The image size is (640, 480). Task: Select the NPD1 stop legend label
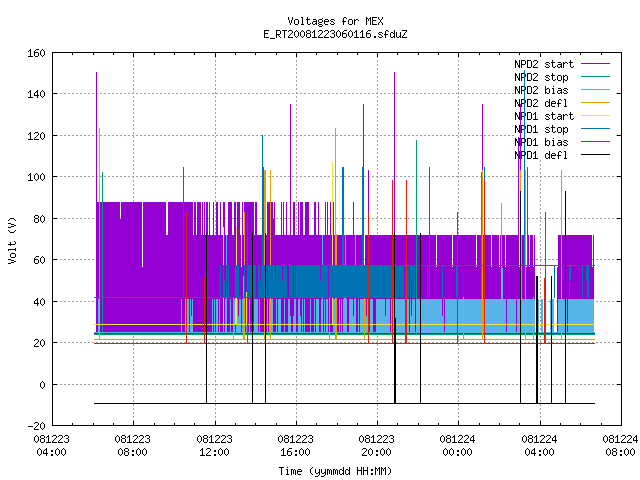point(541,129)
